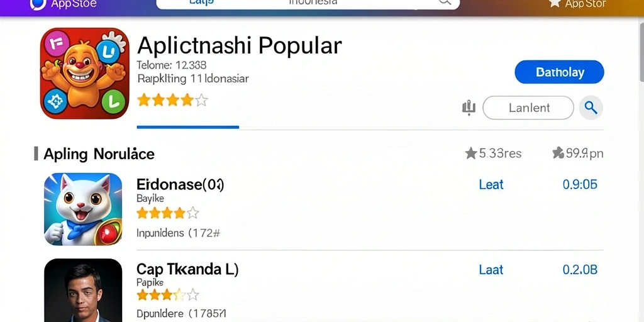This screenshot has width=644, height=322.
Task: Open the orange monster app icon
Action: [x=85, y=74]
